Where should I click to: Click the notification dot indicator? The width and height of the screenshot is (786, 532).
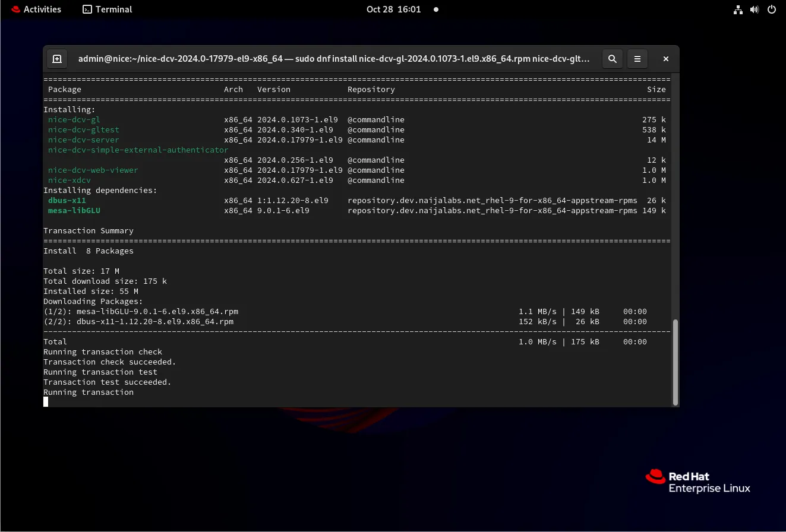[436, 9]
